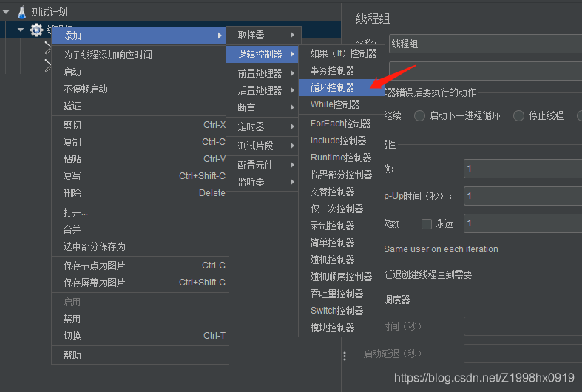
Task: Click 保存屏幕为图片 menu item
Action: click(x=140, y=283)
